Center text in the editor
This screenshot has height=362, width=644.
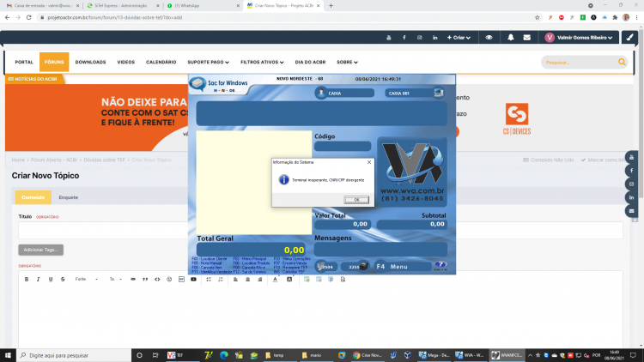tap(247, 279)
